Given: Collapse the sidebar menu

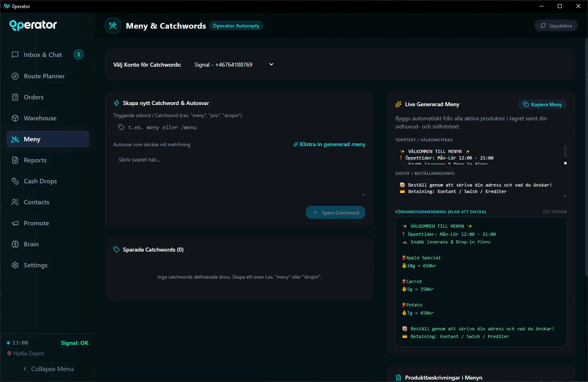Looking at the screenshot, I should [48, 369].
